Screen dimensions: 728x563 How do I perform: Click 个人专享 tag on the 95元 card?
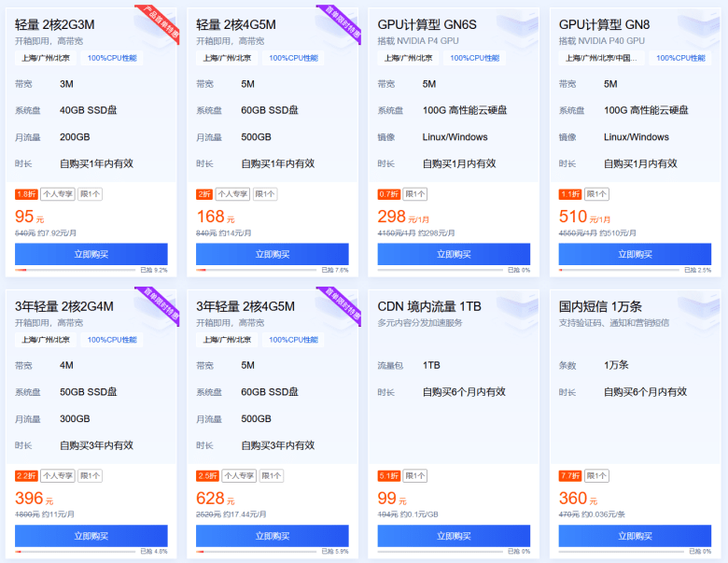tap(58, 194)
